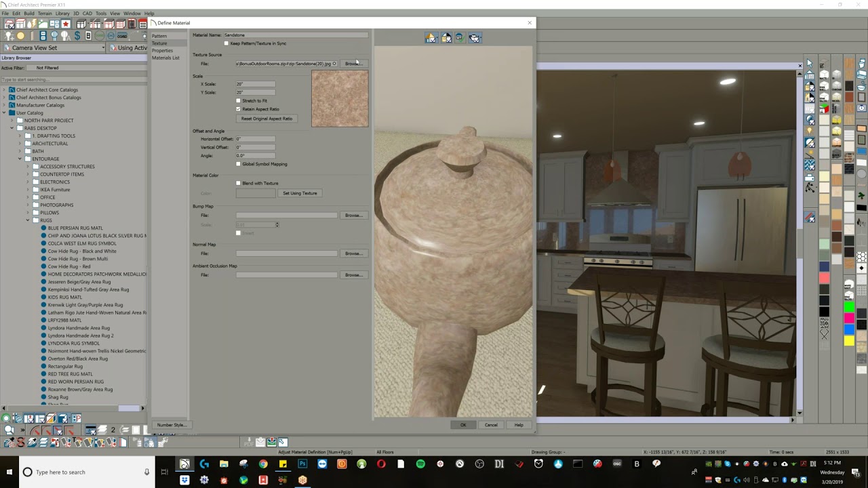Check the Stretch to Fit option

(238, 101)
